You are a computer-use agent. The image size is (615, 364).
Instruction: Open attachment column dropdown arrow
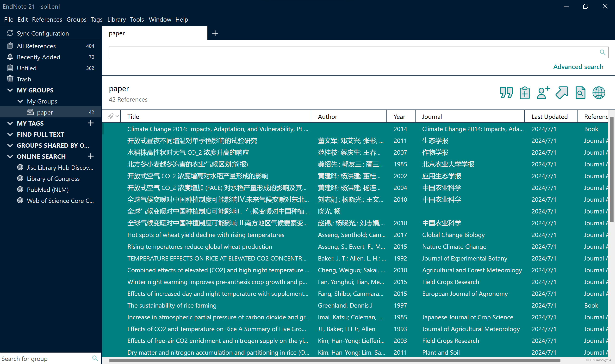point(117,116)
